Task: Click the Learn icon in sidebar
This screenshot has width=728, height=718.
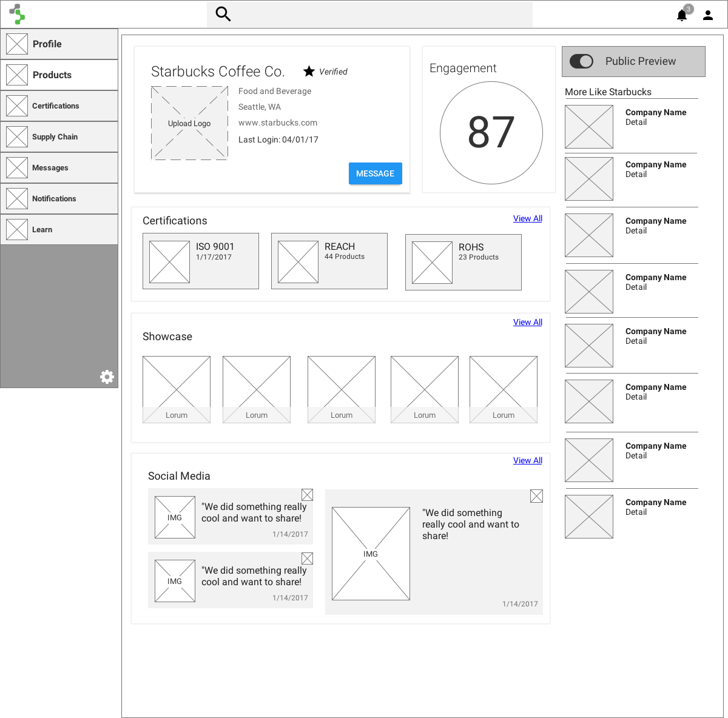Action: (17, 229)
